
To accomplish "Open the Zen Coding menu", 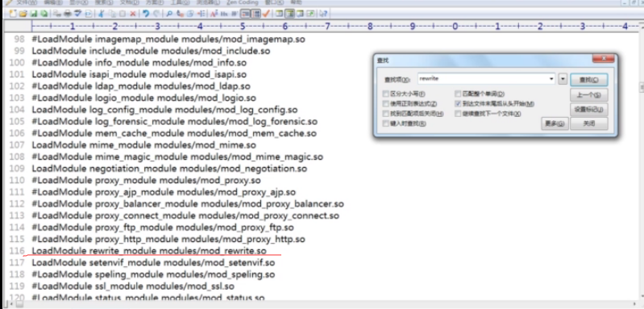I will [x=243, y=2].
